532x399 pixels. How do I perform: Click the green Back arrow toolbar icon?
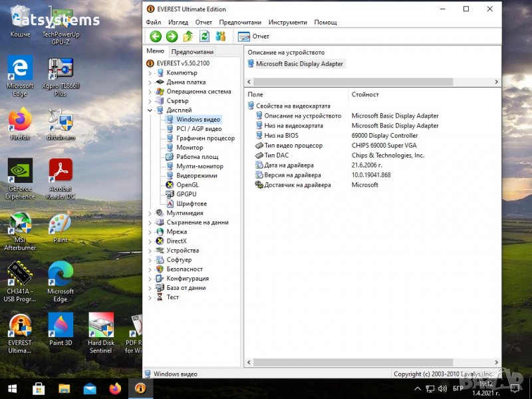click(x=156, y=37)
